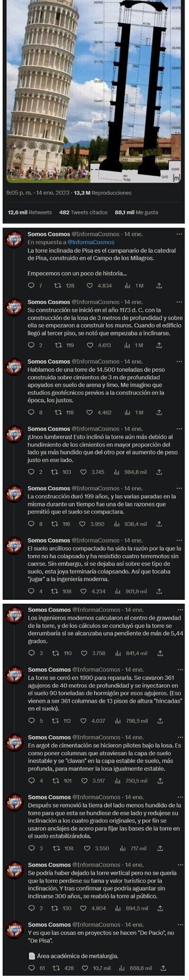The width and height of the screenshot is (189, 980).
Task: Share the tweet about 5,44 grados
Action: click(x=160, y=653)
